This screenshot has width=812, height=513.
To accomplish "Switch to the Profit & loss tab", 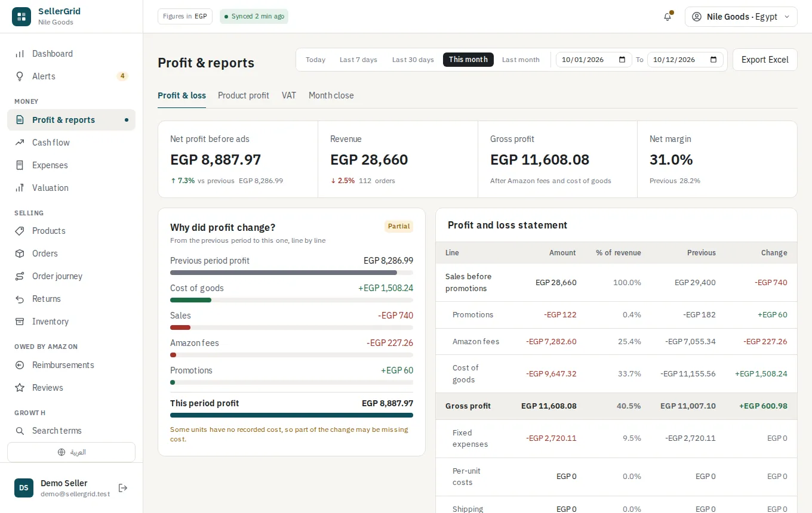I will coord(182,95).
